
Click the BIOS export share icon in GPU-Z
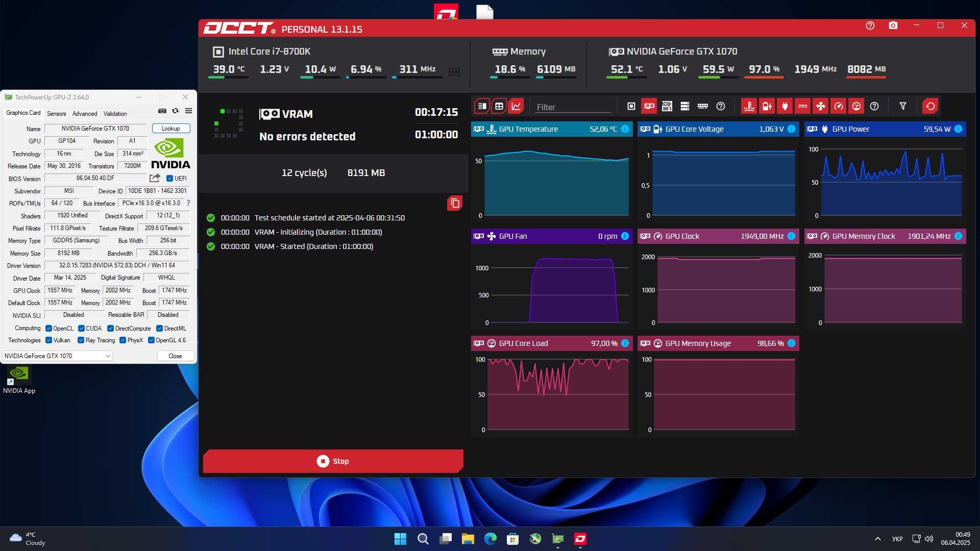click(x=155, y=178)
